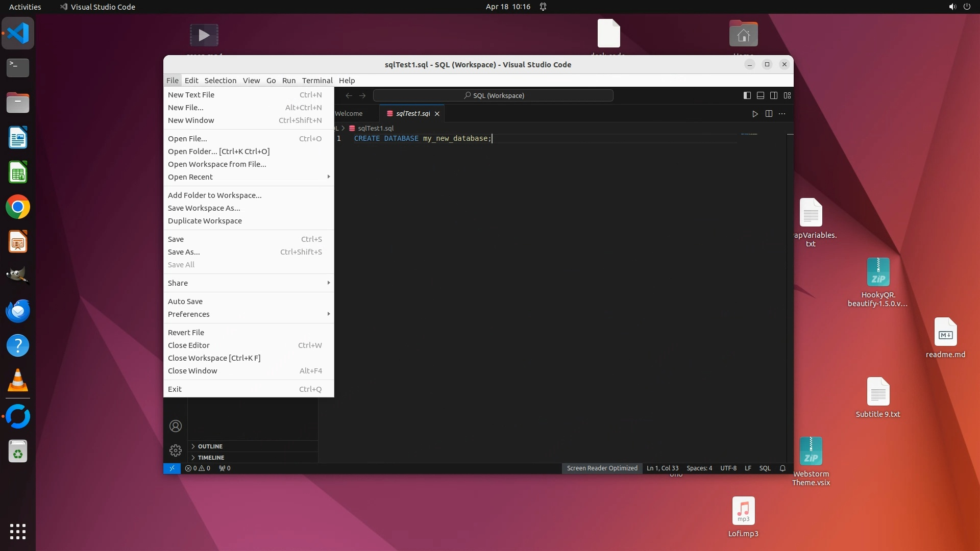
Task: Open the Manage gear icon
Action: pos(176,450)
